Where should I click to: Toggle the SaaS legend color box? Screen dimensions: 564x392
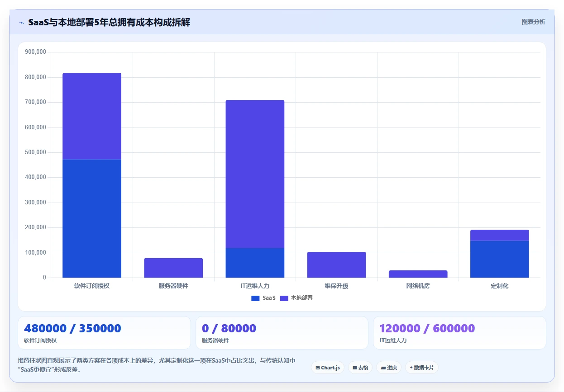pos(255,298)
